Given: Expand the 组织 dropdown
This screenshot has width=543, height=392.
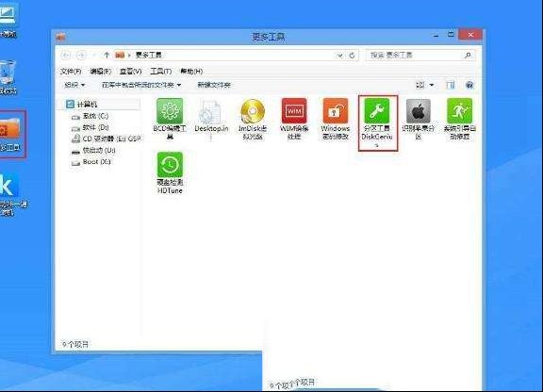Looking at the screenshot, I should [74, 85].
